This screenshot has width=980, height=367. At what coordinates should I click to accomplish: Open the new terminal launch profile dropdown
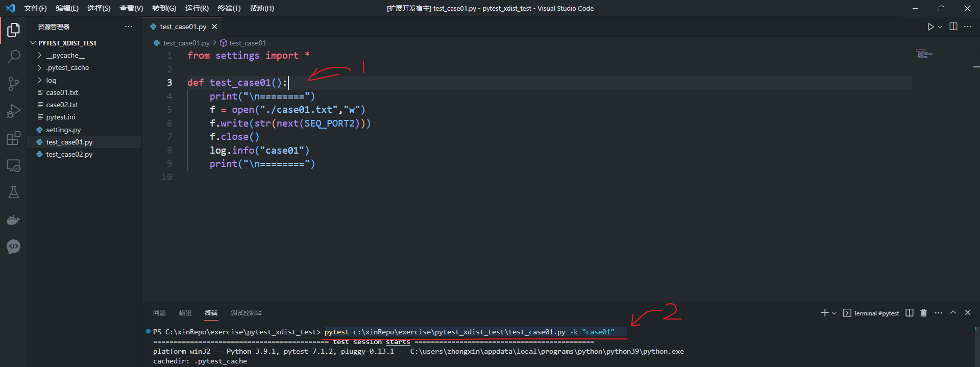834,313
